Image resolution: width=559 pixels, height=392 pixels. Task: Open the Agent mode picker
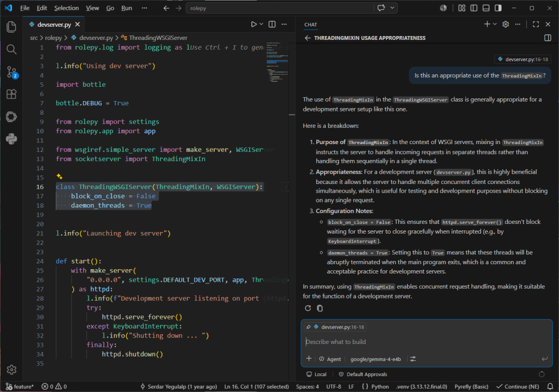[330, 359]
